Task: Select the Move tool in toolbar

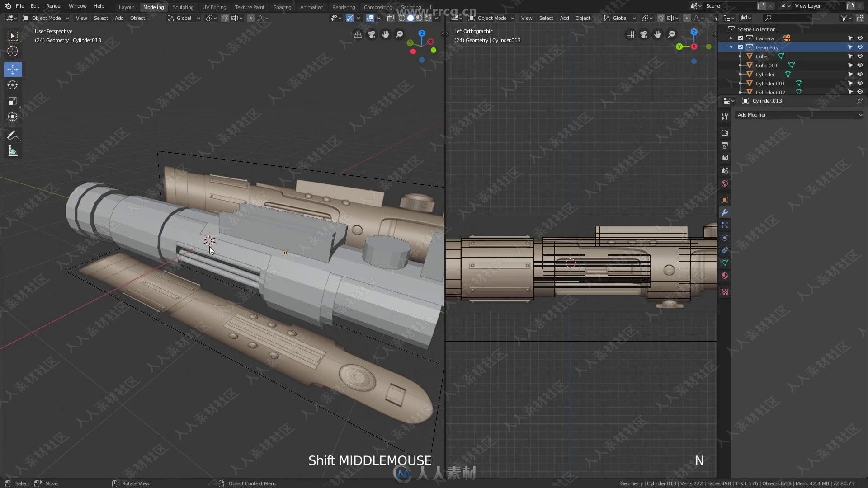Action: 13,69
